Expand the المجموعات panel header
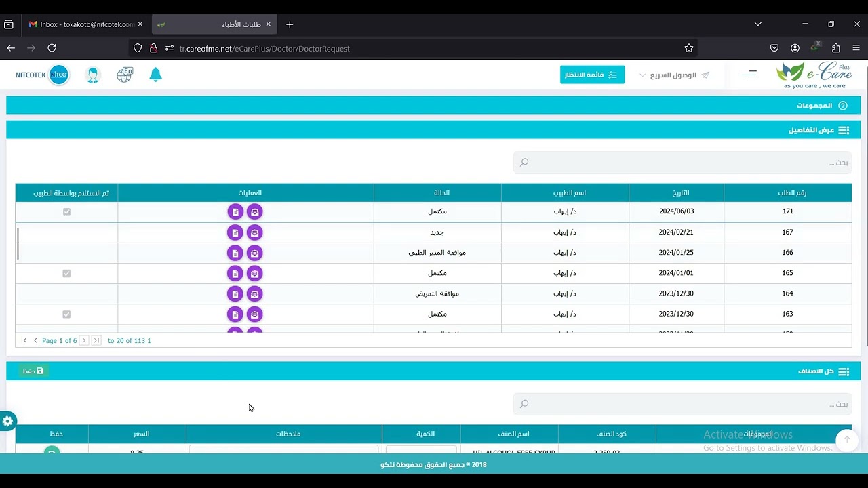Image resolution: width=868 pixels, height=488 pixels. coord(433,106)
